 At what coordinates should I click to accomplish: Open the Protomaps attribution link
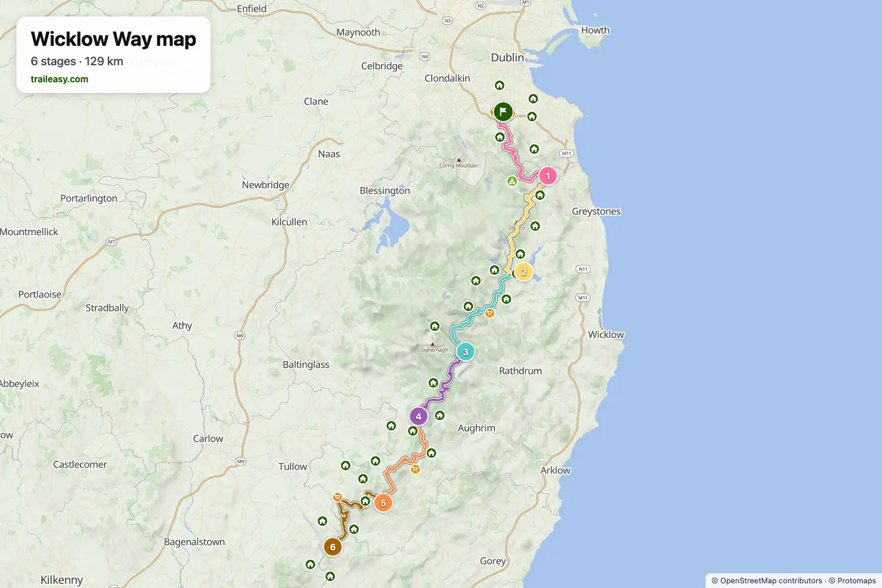point(857,580)
